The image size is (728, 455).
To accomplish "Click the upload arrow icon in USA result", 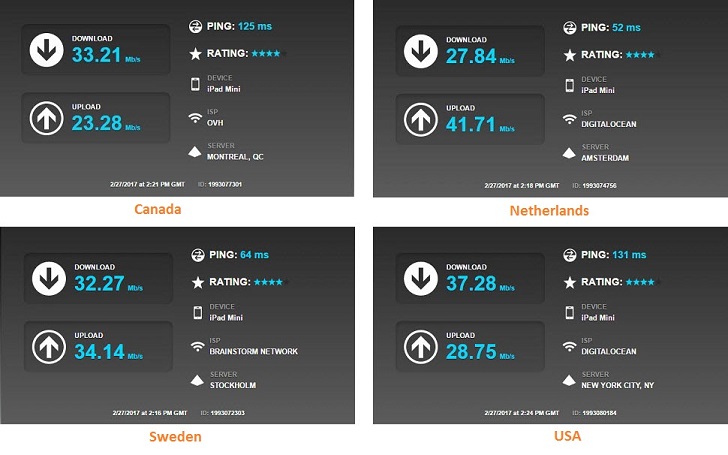I will (421, 346).
